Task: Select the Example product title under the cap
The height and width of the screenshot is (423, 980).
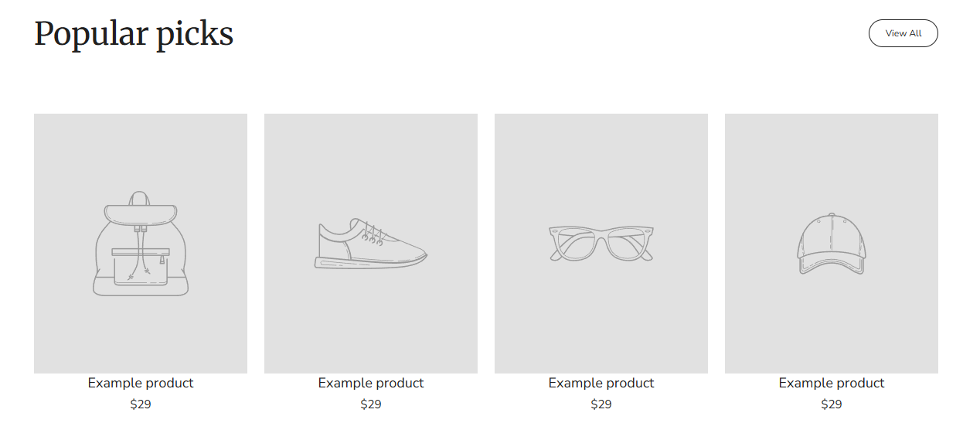Action: 831,383
